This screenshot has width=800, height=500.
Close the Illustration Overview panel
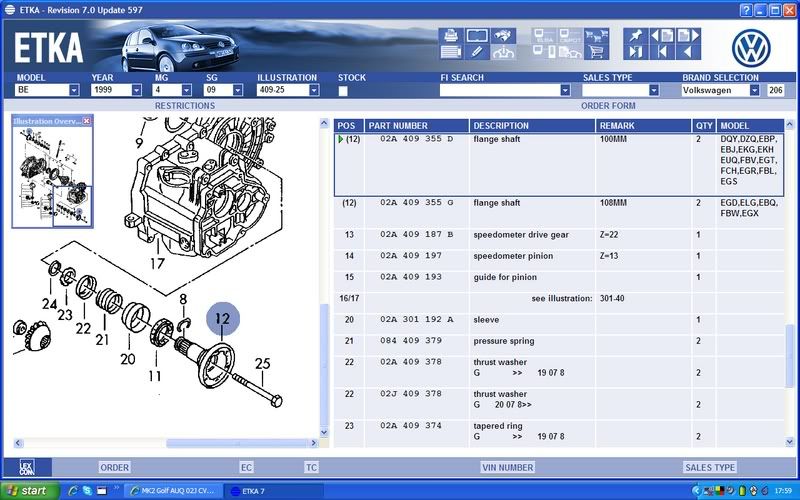click(x=87, y=121)
